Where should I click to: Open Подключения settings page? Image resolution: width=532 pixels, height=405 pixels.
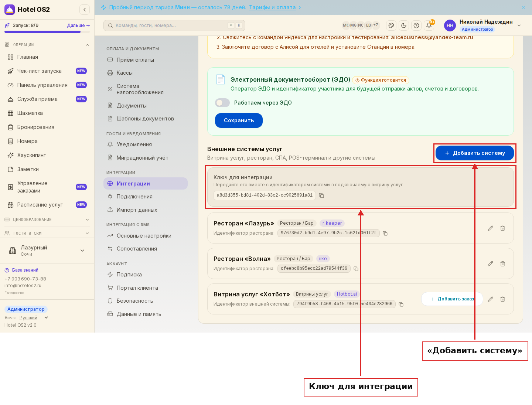(146, 197)
